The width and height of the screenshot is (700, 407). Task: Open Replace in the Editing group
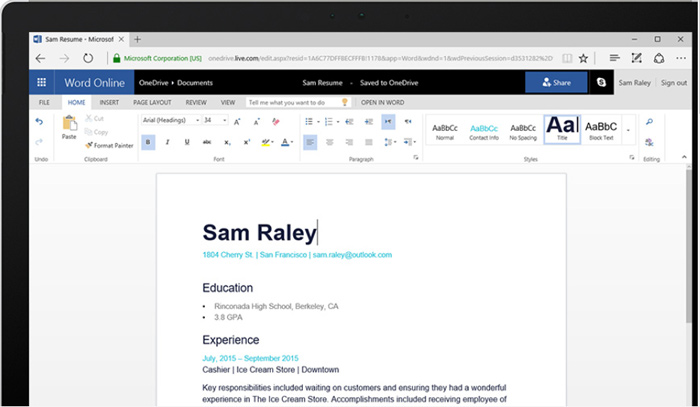tap(650, 142)
